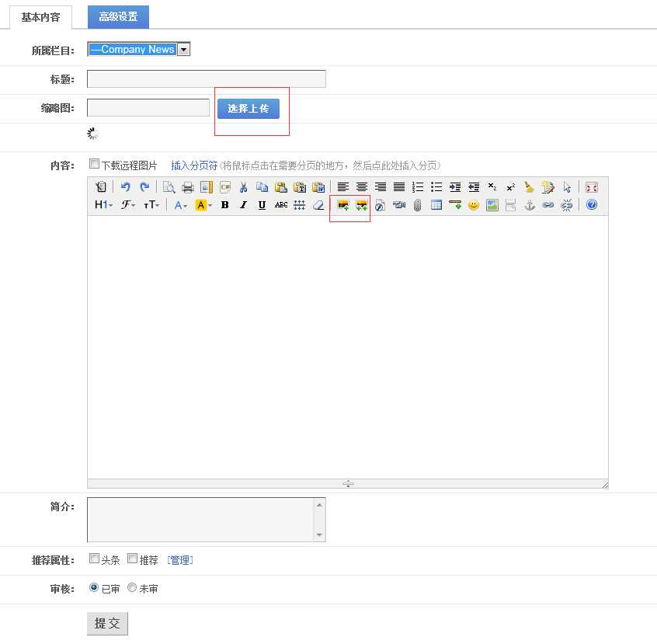The width and height of the screenshot is (657, 644).
Task: Insert numbered list
Action: point(418,187)
